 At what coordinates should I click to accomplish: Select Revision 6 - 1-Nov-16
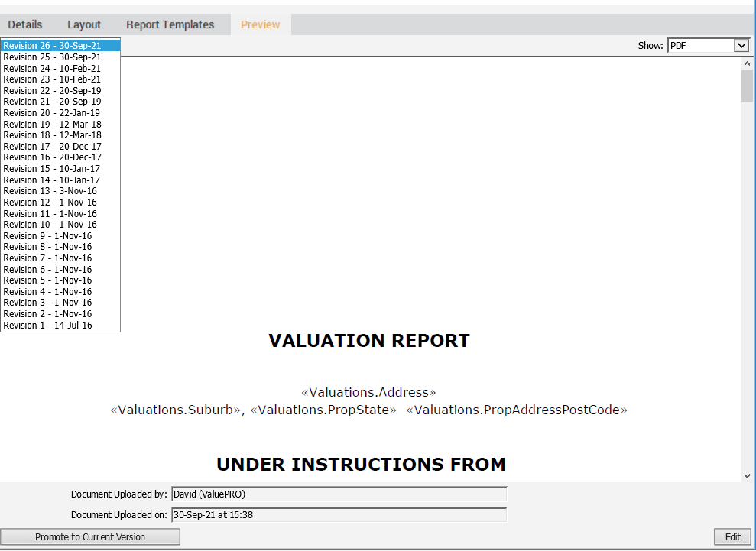tap(60, 270)
